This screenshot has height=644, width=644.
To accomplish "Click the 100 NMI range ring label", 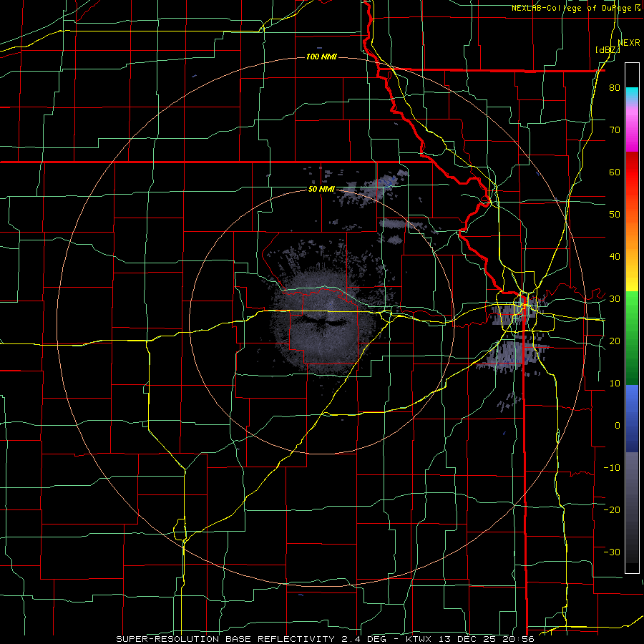I will point(321,57).
